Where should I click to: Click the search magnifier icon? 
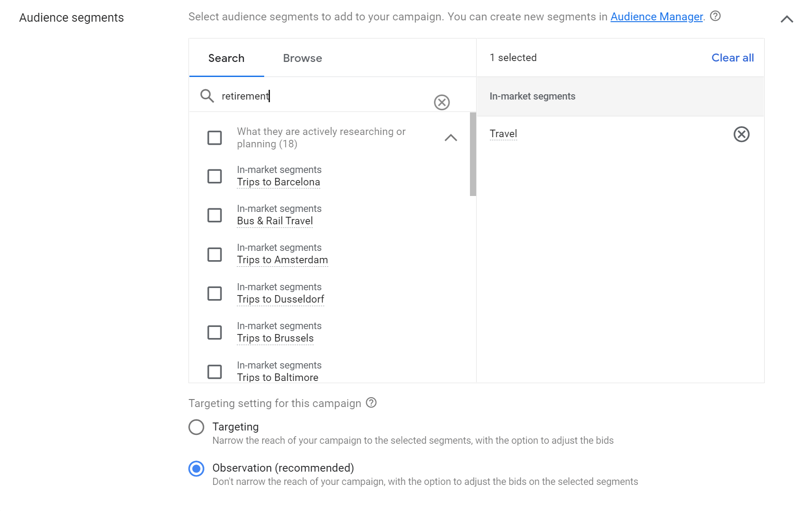(207, 96)
